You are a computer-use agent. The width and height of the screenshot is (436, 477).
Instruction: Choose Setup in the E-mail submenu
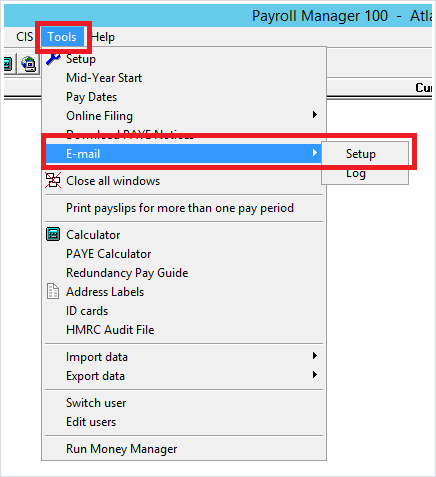[x=361, y=154]
